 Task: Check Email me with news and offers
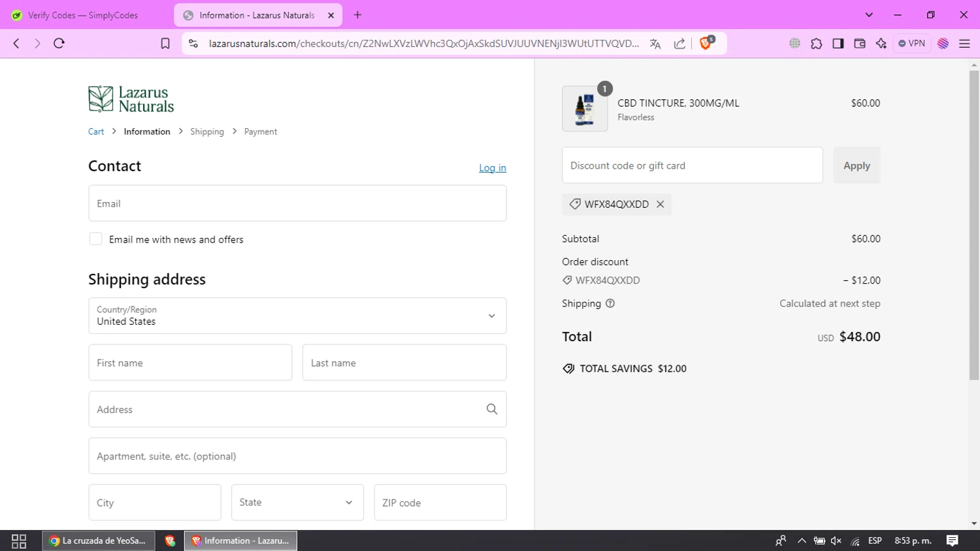pos(96,239)
